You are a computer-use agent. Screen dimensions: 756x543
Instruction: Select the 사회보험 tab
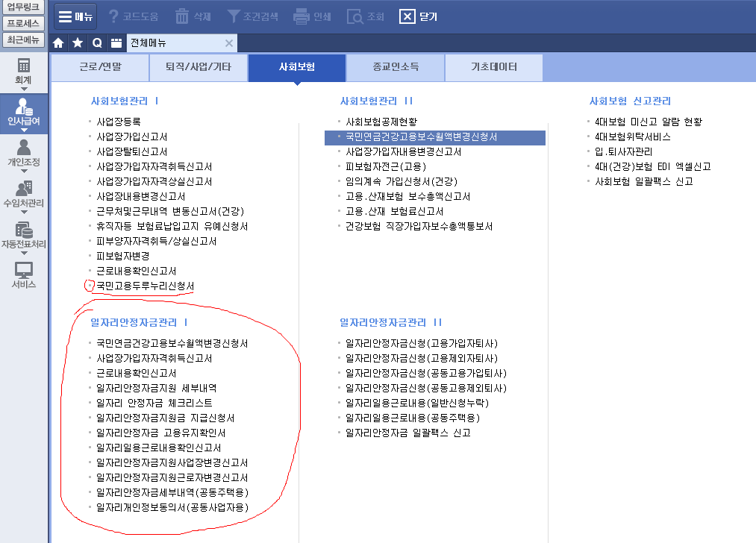(297, 67)
